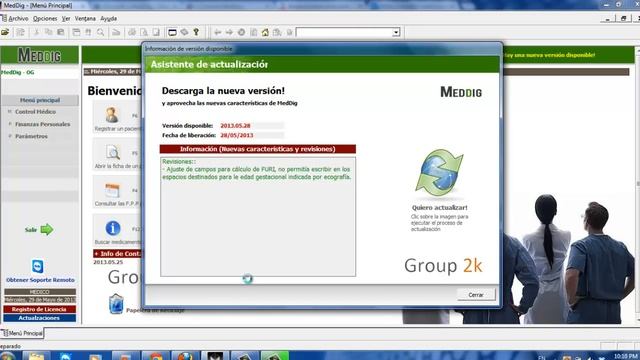Open Firefox from the taskbar

pos(185,356)
